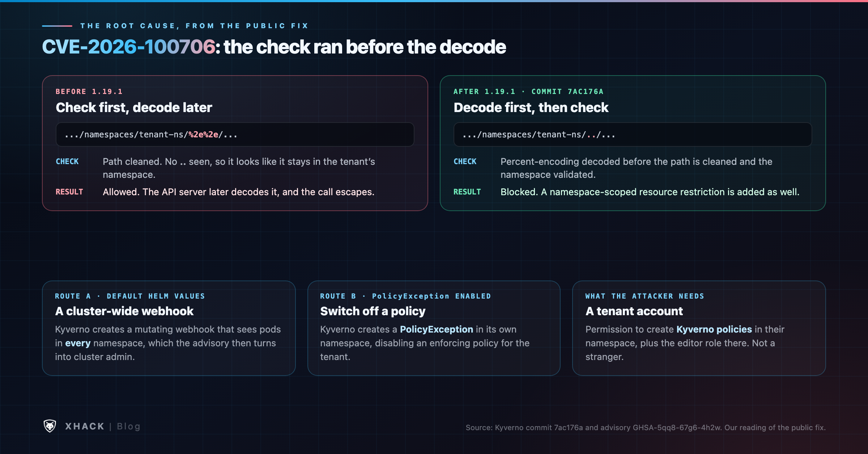Click 'Path cleaned. No .. seen' description
Viewport: 868px width, 454px height.
coord(239,168)
